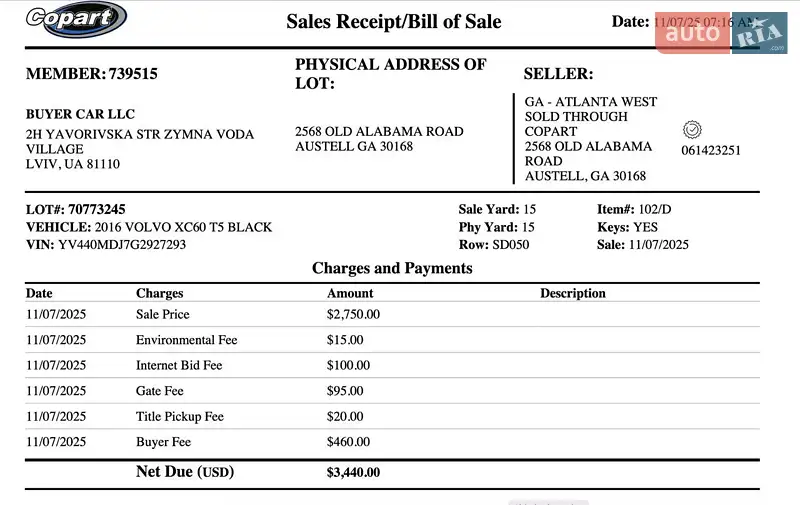The width and height of the screenshot is (800, 505).
Task: Click the Net Due total $3,440.00
Action: pyautogui.click(x=353, y=472)
